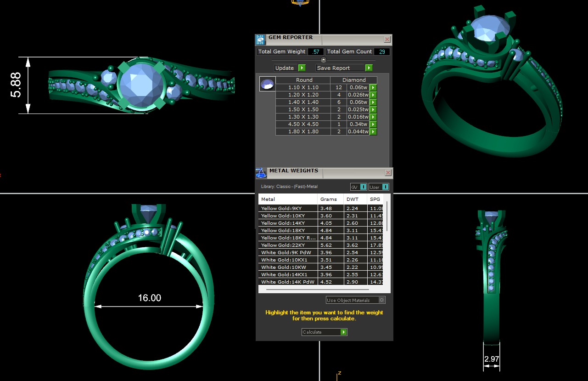Click the Diamond column header in gem table
Image resolution: width=588 pixels, height=381 pixels.
pyautogui.click(x=354, y=80)
